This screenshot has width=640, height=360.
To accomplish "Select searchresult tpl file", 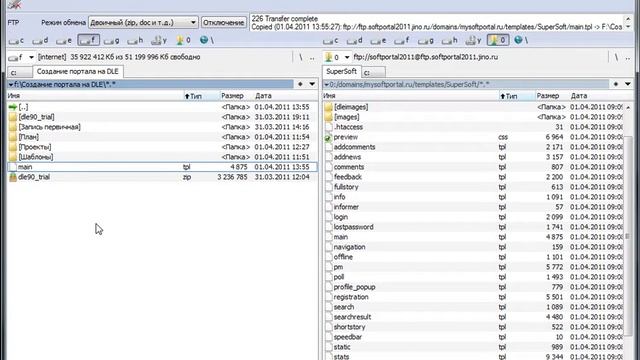I will click(473, 317).
